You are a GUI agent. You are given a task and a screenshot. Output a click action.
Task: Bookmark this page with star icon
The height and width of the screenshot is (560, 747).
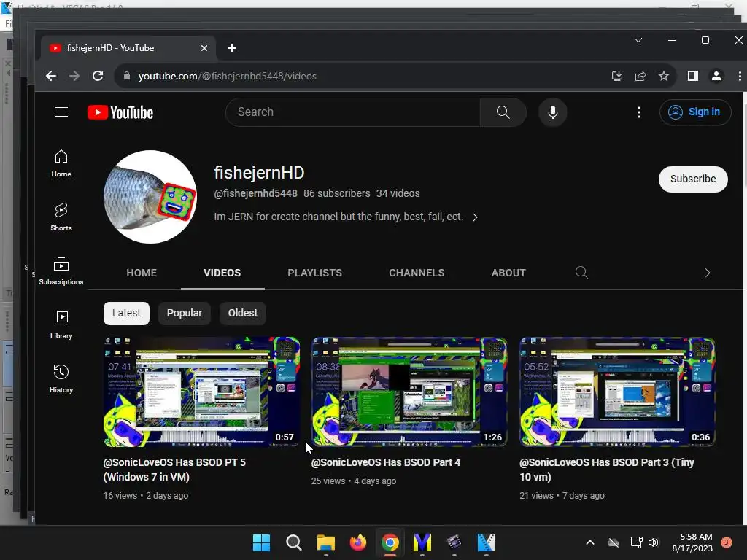664,76
